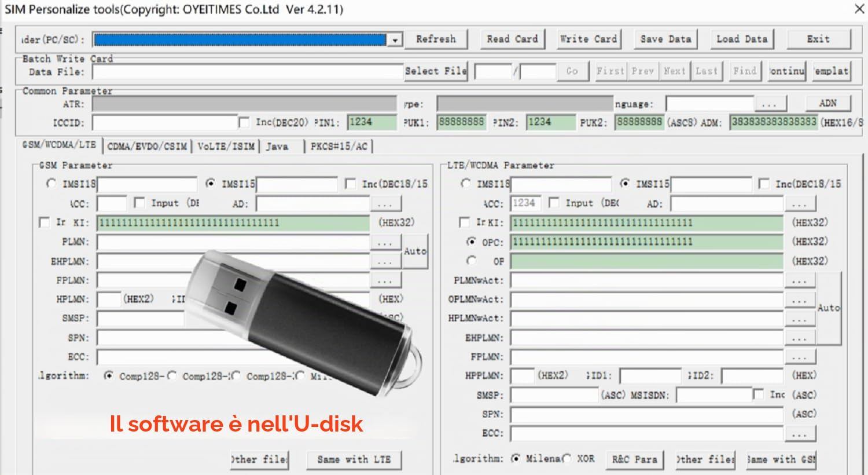The height and width of the screenshot is (475, 868).
Task: Enable the ICCID Inc(DEC20) checkbox
Action: 244,122
